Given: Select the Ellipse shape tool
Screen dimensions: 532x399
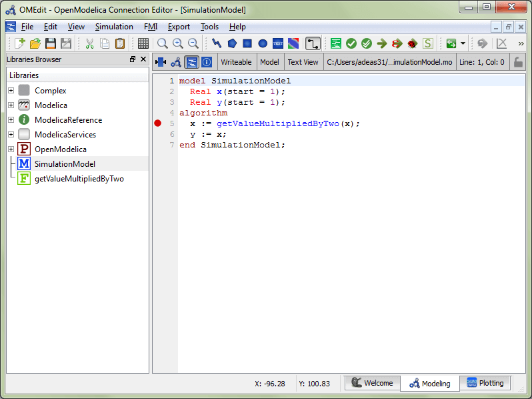Looking at the screenshot, I should click(263, 43).
